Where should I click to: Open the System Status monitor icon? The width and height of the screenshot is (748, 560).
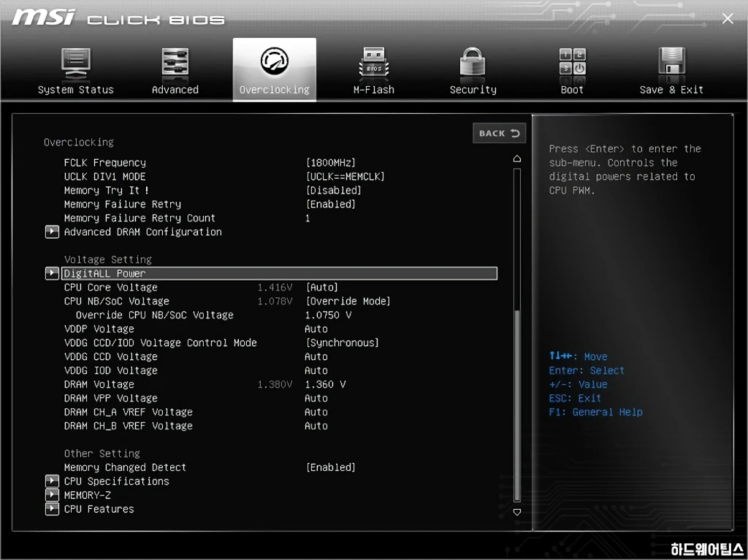tap(76, 64)
